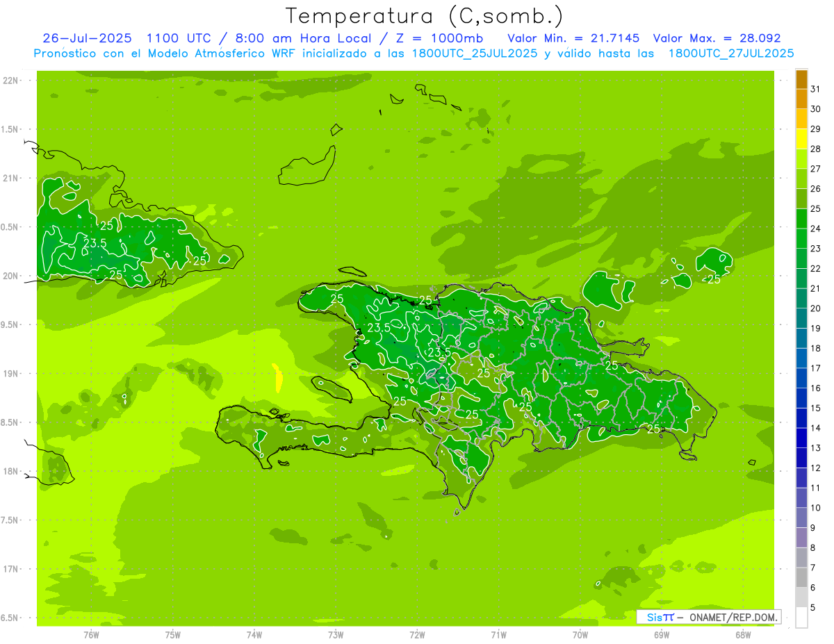Click the '74W' longitude label
The height and width of the screenshot is (644, 834).
[x=254, y=634]
